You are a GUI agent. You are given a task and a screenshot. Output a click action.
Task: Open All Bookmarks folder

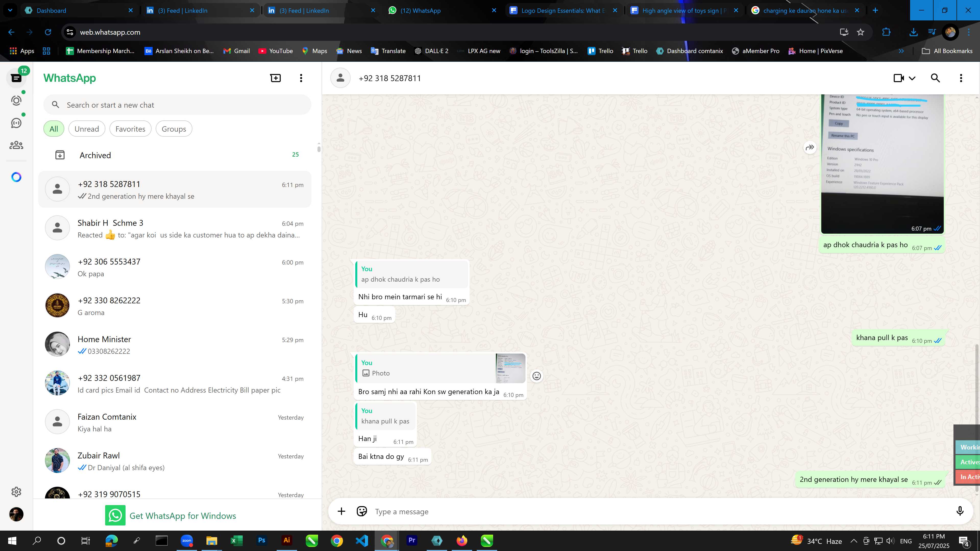pyautogui.click(x=947, y=51)
